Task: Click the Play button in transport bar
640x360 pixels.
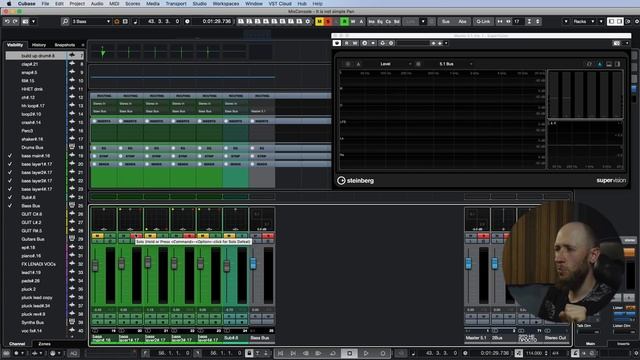Action: [x=366, y=353]
